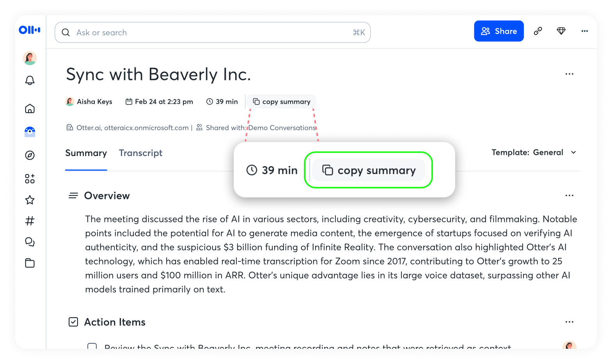Click the diamond upgrade icon

(x=561, y=31)
